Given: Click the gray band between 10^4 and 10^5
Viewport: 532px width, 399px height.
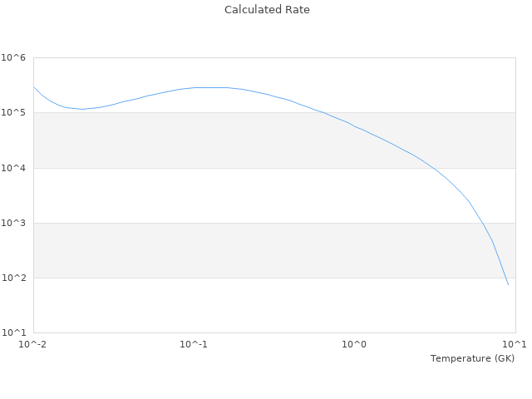Looking at the screenshot, I should pos(166,140).
